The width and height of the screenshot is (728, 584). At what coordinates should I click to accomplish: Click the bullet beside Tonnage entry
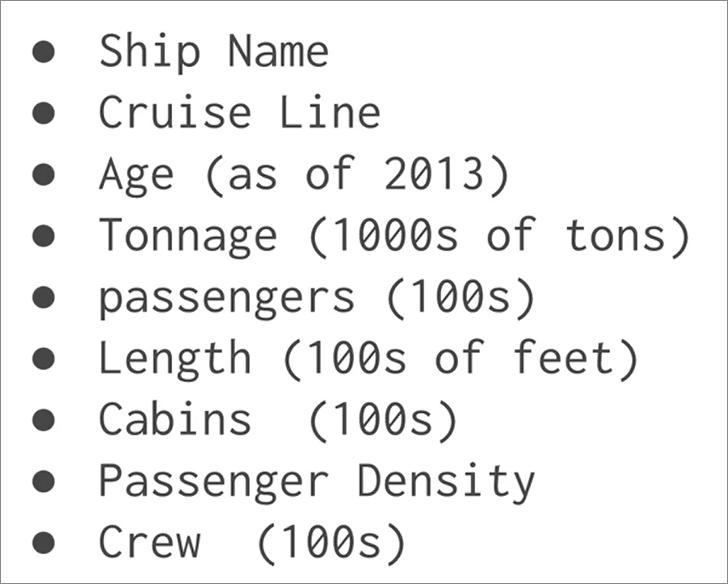click(44, 235)
